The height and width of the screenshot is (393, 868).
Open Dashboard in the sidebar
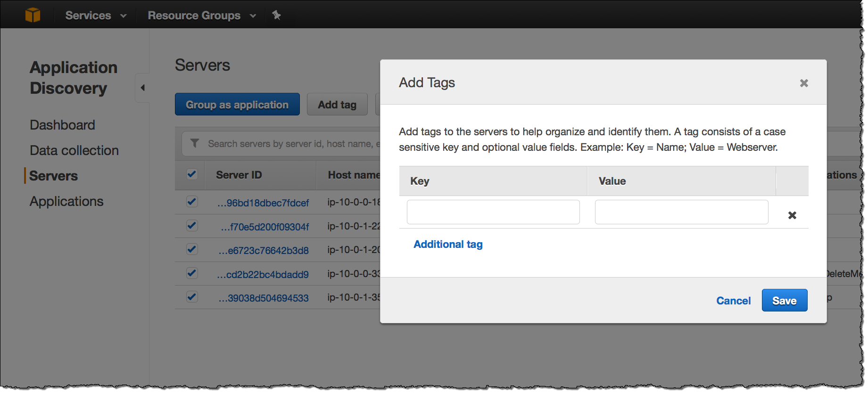(62, 125)
